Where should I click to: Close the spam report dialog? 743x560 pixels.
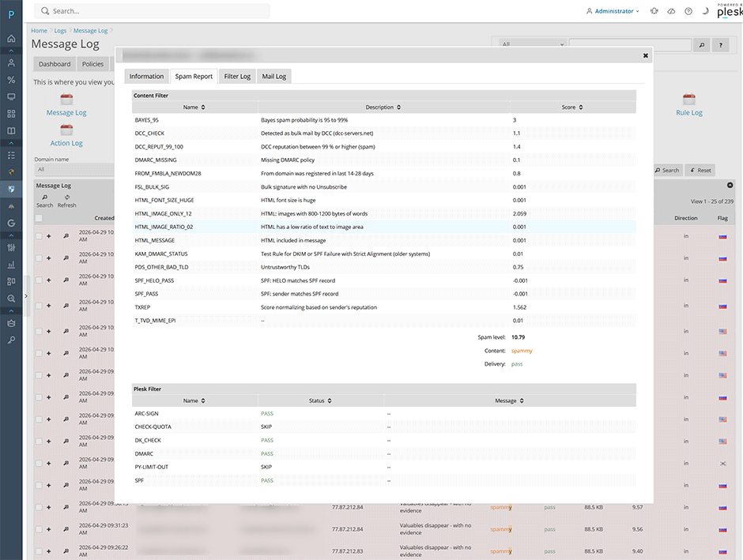point(646,55)
